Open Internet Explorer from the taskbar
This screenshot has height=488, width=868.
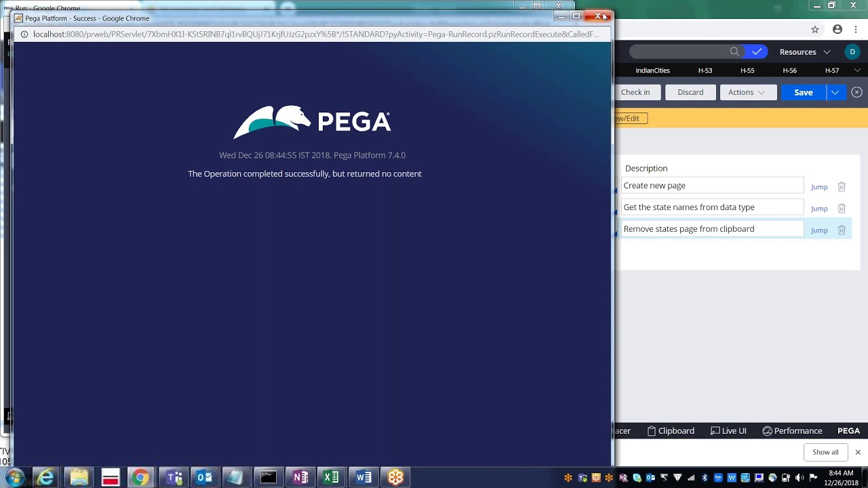pyautogui.click(x=45, y=477)
